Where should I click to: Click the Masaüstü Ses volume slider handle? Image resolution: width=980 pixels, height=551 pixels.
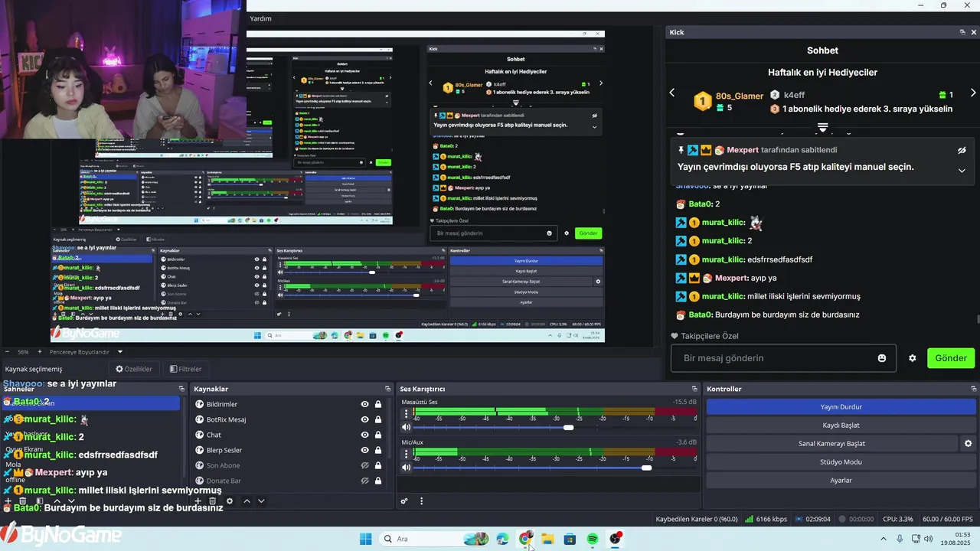pos(568,427)
